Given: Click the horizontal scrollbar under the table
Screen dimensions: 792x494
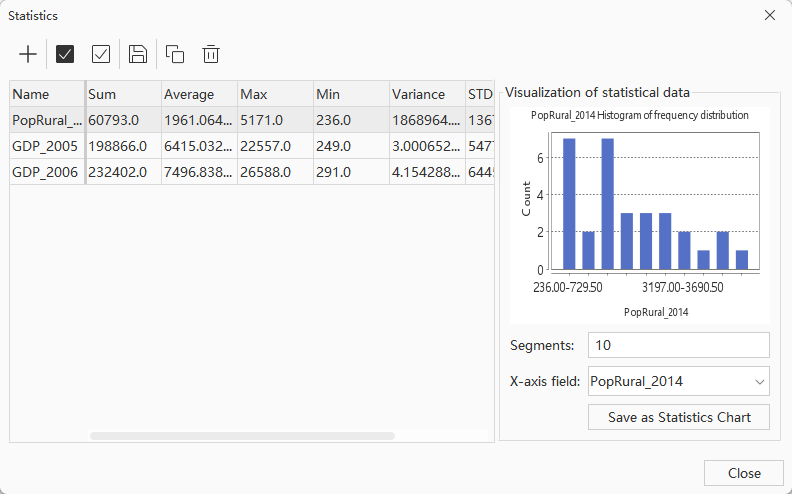Looking at the screenshot, I should pyautogui.click(x=242, y=436).
